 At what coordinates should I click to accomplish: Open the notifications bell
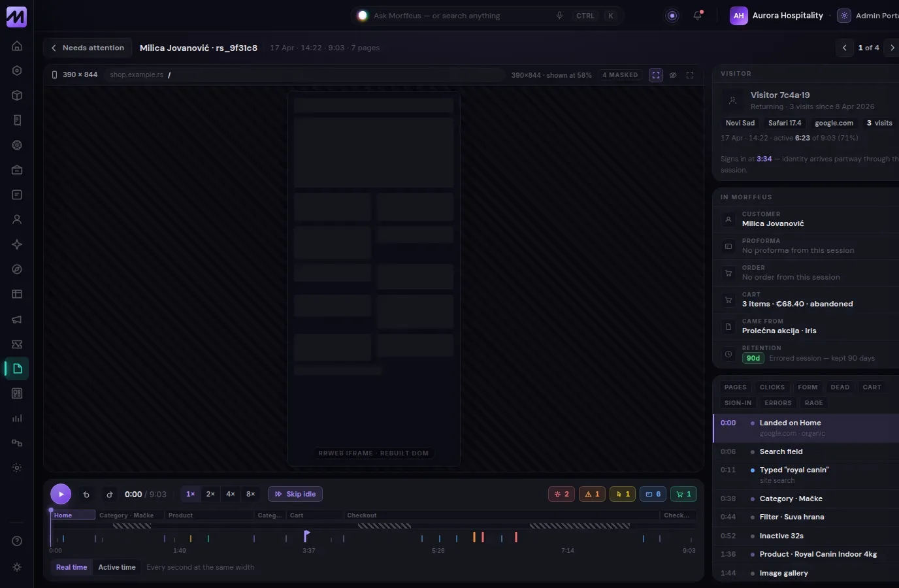[698, 16]
